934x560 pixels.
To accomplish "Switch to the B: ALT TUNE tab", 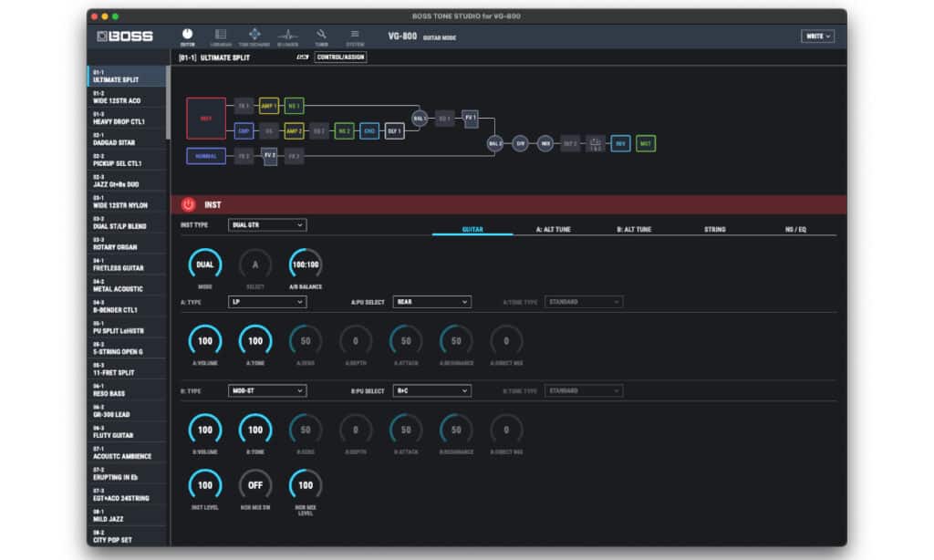I will click(x=634, y=229).
